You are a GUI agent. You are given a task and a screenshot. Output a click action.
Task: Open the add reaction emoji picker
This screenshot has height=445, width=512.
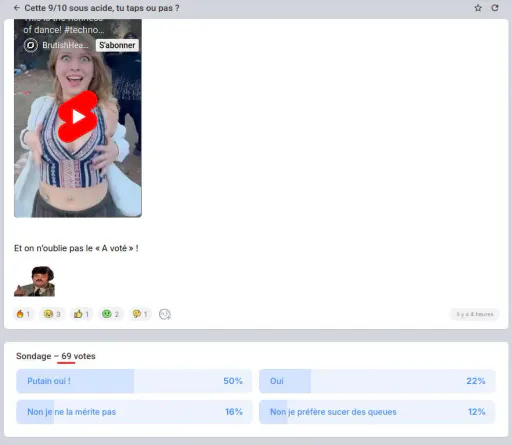point(165,314)
